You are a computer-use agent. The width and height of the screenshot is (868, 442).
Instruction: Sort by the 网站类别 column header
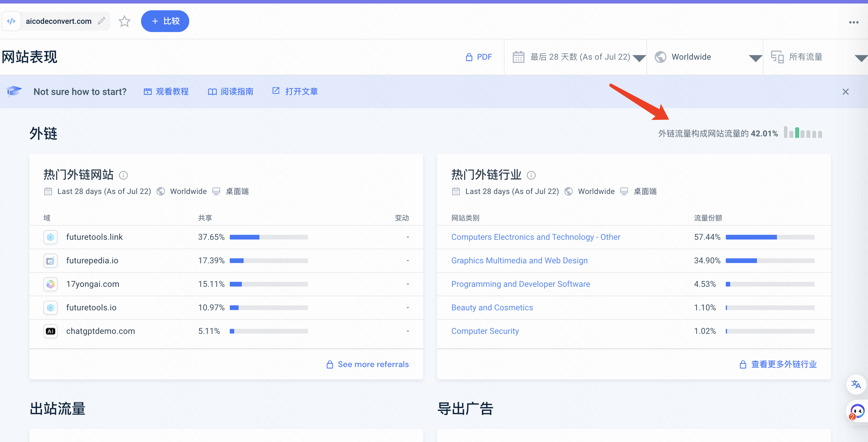click(465, 218)
